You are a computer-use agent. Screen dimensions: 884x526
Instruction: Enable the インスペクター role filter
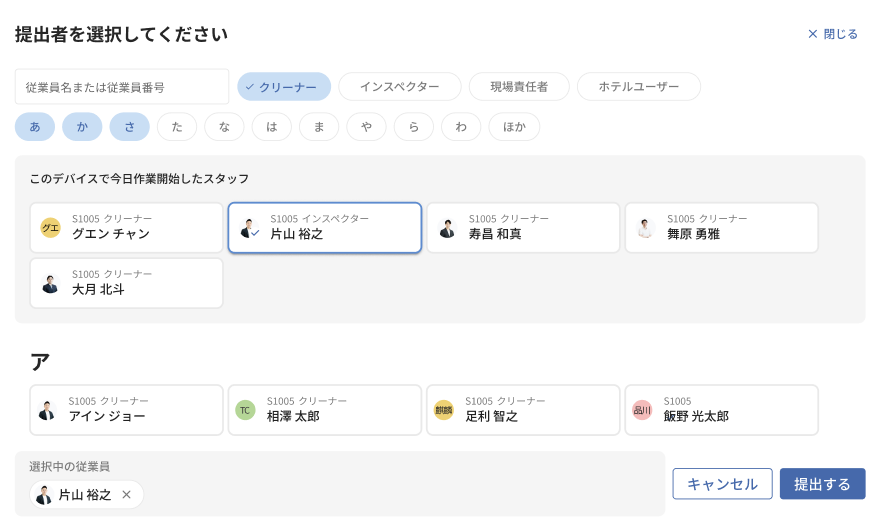[x=399, y=87]
